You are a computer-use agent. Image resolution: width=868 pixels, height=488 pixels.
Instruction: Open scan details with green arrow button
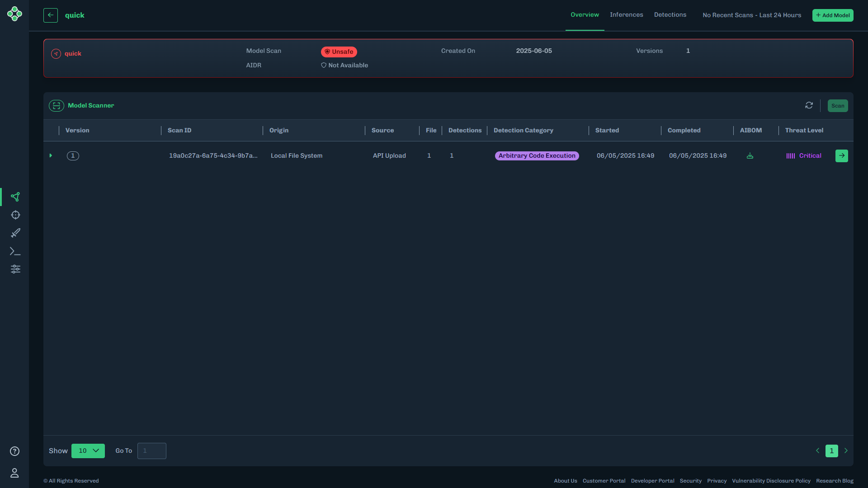click(842, 156)
